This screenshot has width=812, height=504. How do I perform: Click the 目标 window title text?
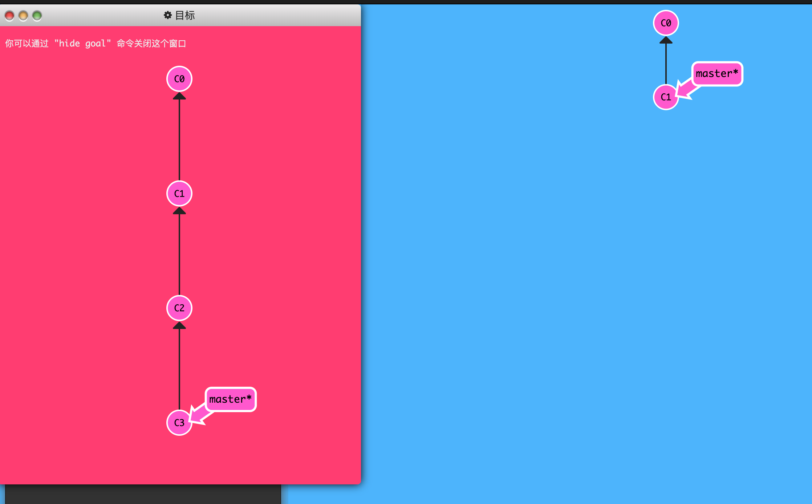[x=185, y=15]
